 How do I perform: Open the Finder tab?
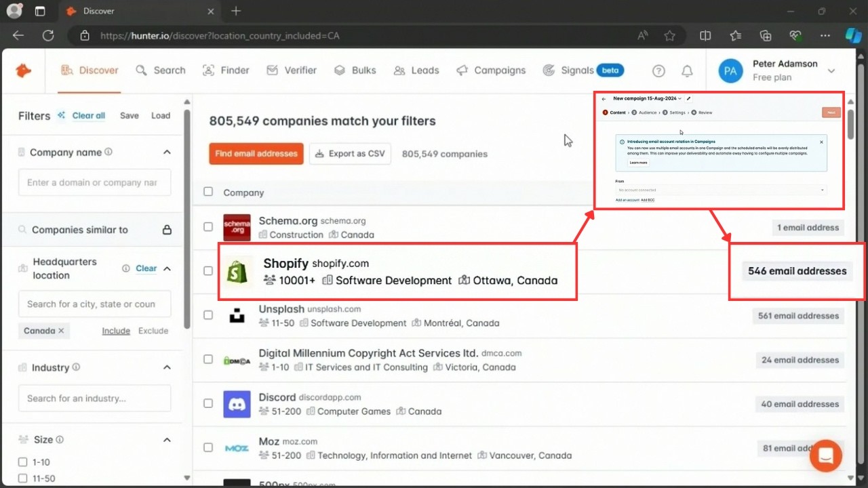(x=226, y=70)
